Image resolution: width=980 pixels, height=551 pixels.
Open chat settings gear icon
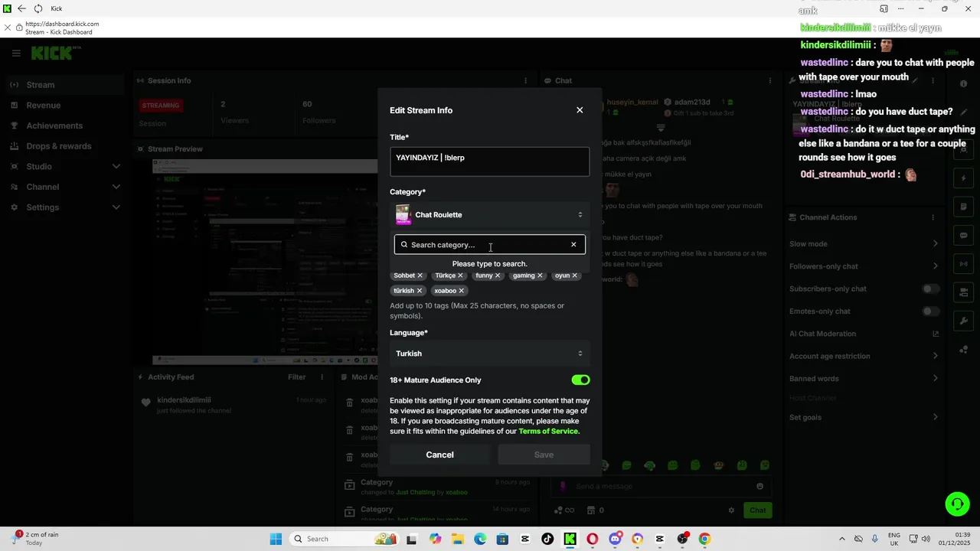click(x=731, y=510)
